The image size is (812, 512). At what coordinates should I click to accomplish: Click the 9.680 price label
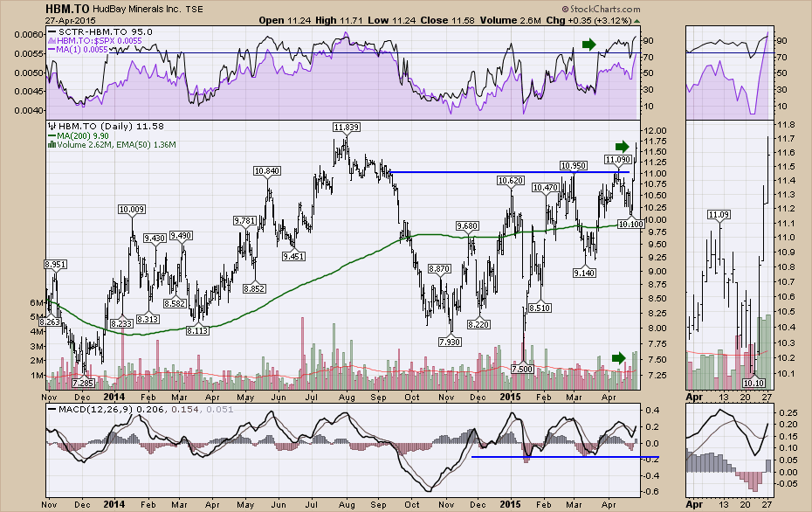pos(467,226)
